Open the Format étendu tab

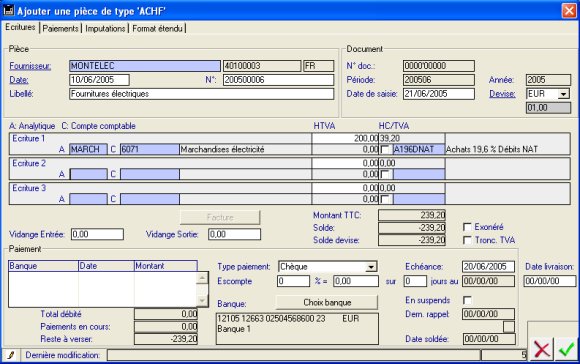click(x=157, y=28)
